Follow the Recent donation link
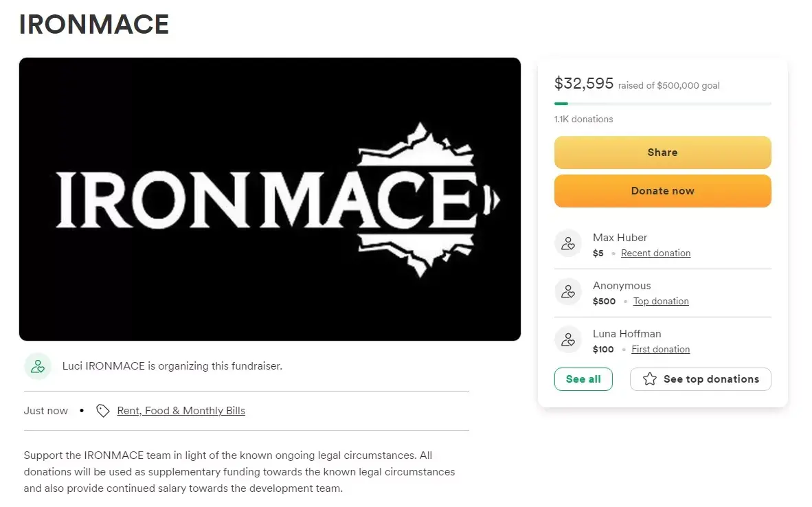This screenshot has width=812, height=507. [x=655, y=253]
